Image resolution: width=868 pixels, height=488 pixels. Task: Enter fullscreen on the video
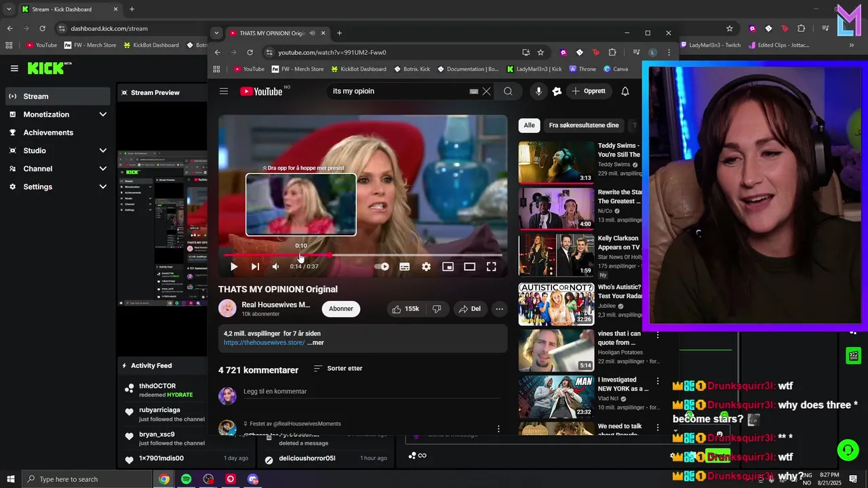click(491, 266)
